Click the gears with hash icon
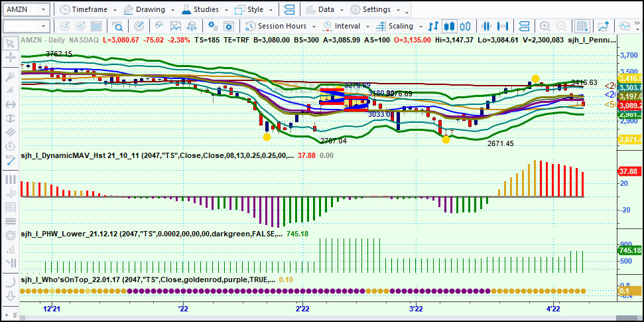The width and height of the screenshot is (644, 322). pos(213,27)
